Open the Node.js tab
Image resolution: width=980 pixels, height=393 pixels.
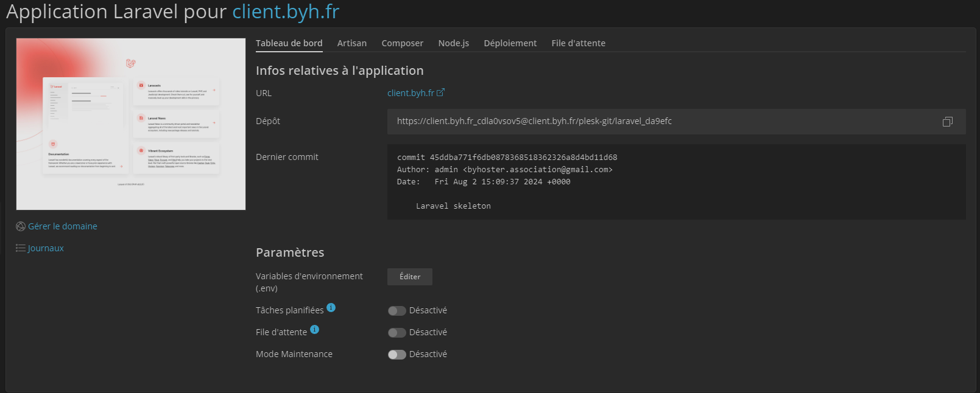pos(454,43)
